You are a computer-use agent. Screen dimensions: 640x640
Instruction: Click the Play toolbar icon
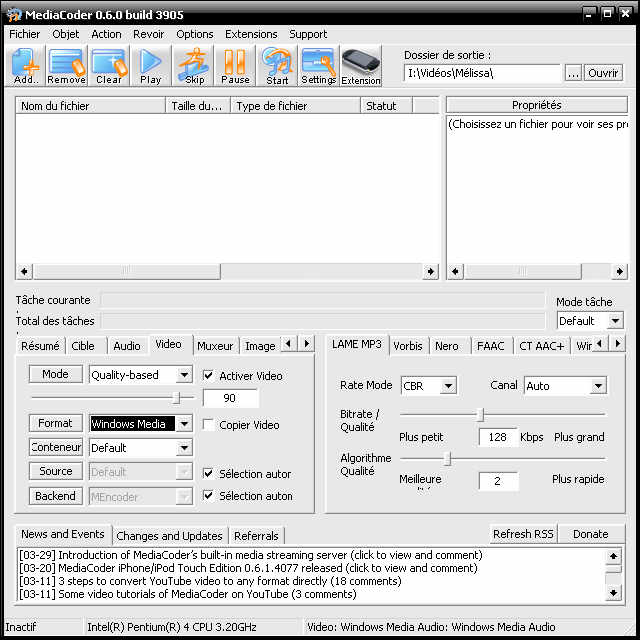[150, 66]
